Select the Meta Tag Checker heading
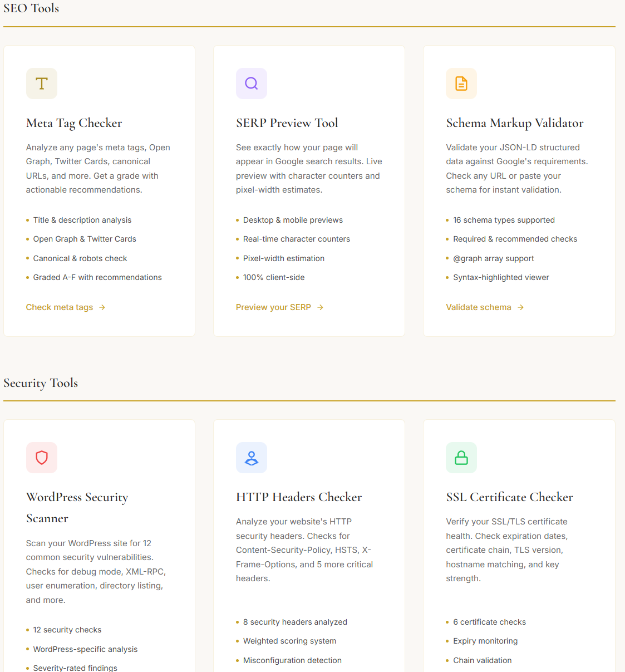Image resolution: width=625 pixels, height=672 pixels. (74, 123)
